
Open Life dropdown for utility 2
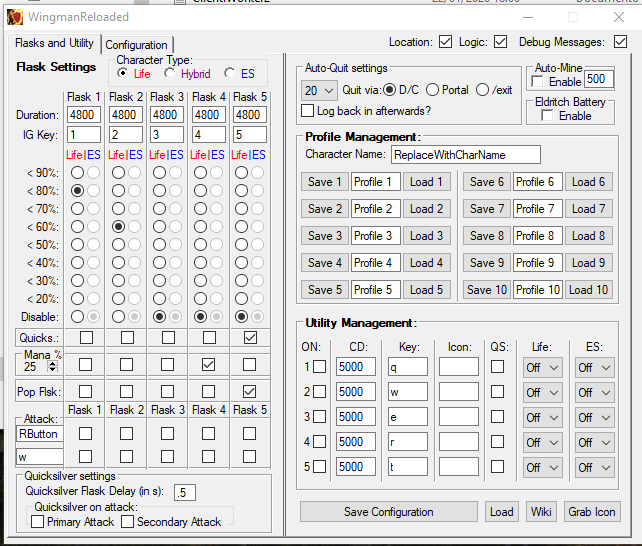[542, 393]
